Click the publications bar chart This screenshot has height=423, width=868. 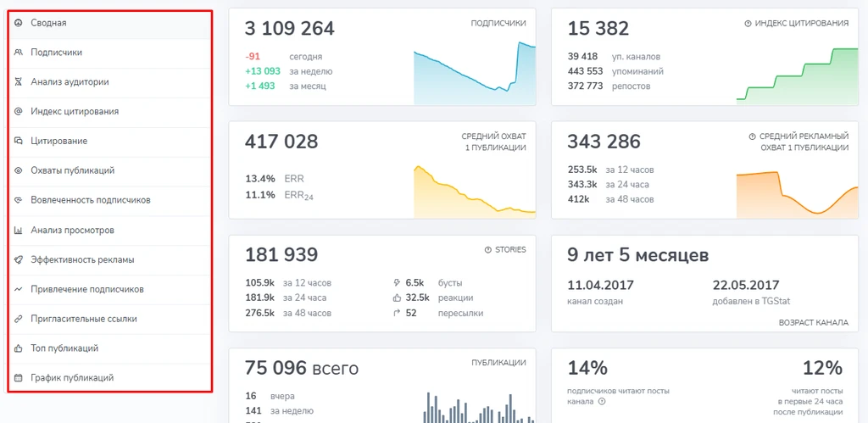(480, 408)
